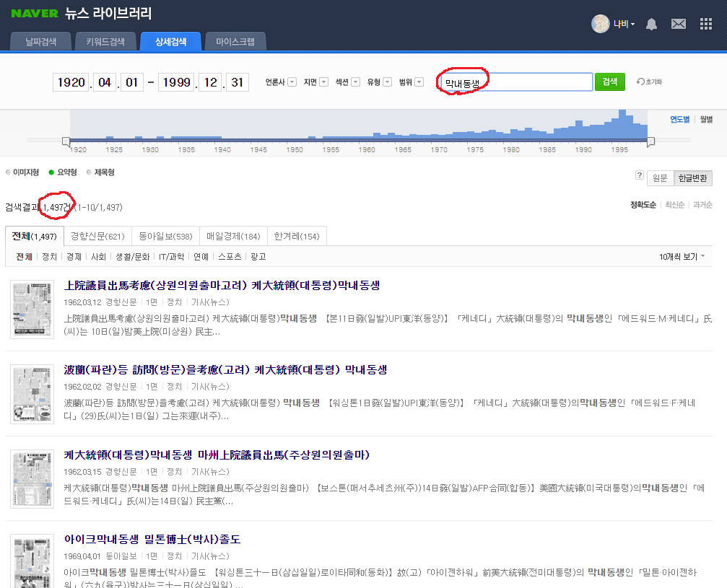Select 요약형 view mode

63,172
